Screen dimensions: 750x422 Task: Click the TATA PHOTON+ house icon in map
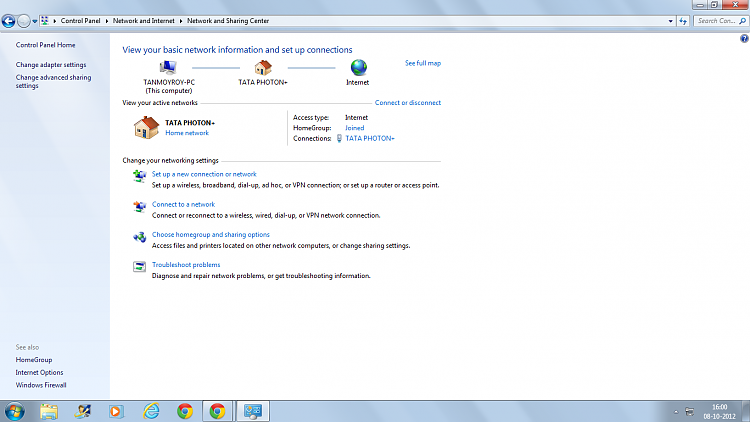[263, 68]
